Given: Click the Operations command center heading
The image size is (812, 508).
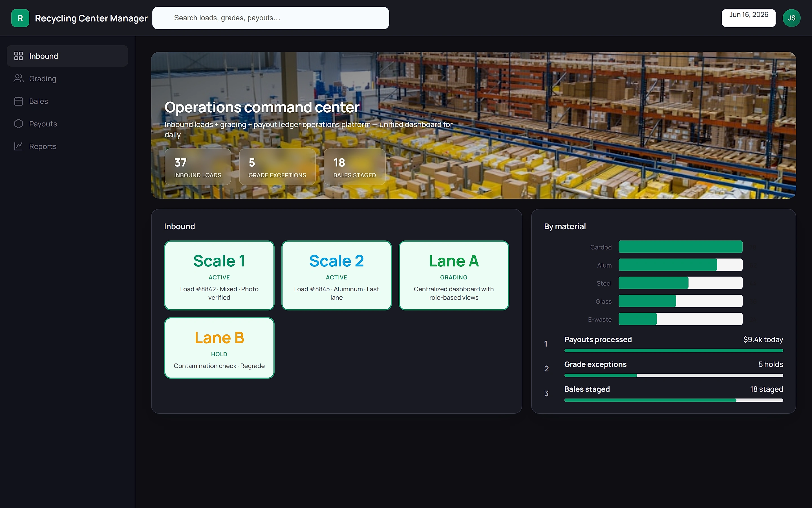Looking at the screenshot, I should (x=262, y=108).
